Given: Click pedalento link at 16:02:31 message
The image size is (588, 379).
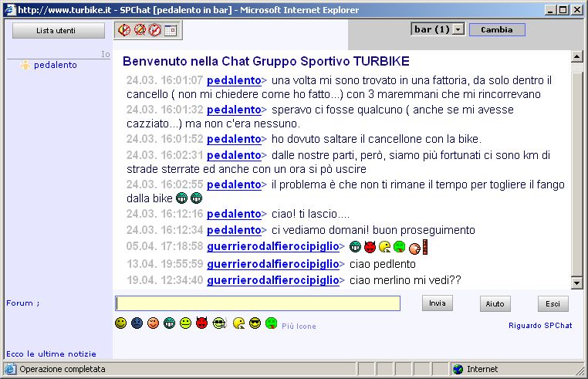Looking at the screenshot, I should tap(234, 155).
